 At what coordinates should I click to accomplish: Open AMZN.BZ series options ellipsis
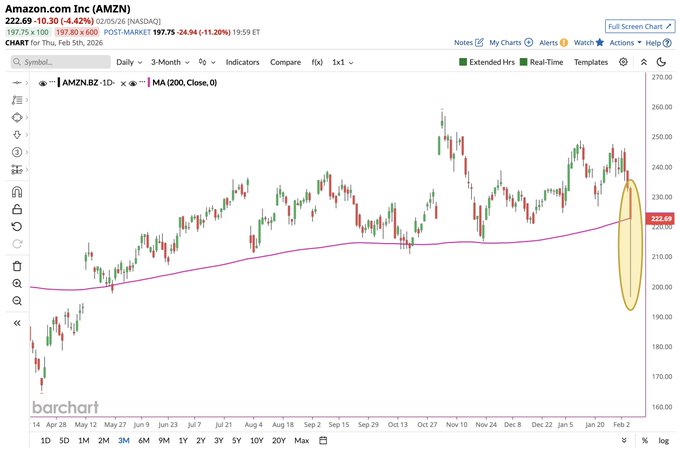52,82
